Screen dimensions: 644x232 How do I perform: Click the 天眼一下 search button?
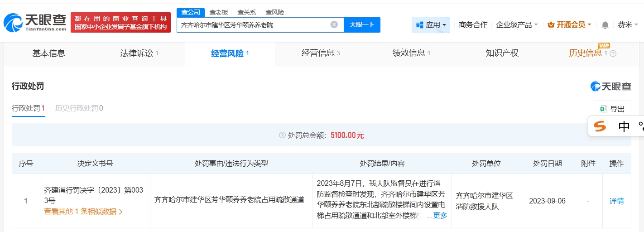pos(362,25)
